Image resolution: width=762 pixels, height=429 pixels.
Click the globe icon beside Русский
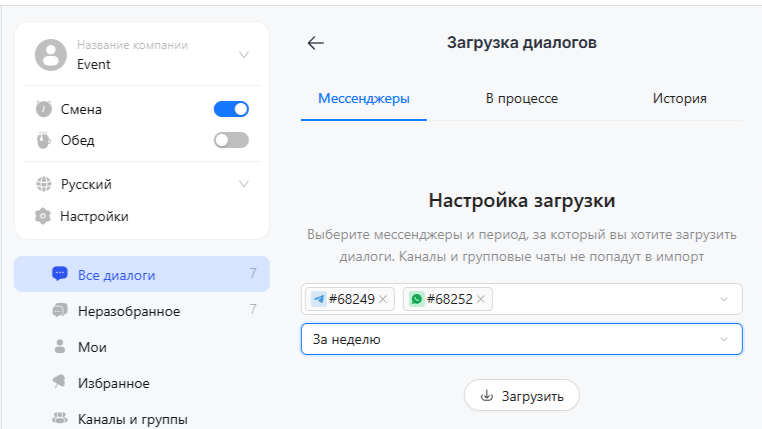pos(43,184)
